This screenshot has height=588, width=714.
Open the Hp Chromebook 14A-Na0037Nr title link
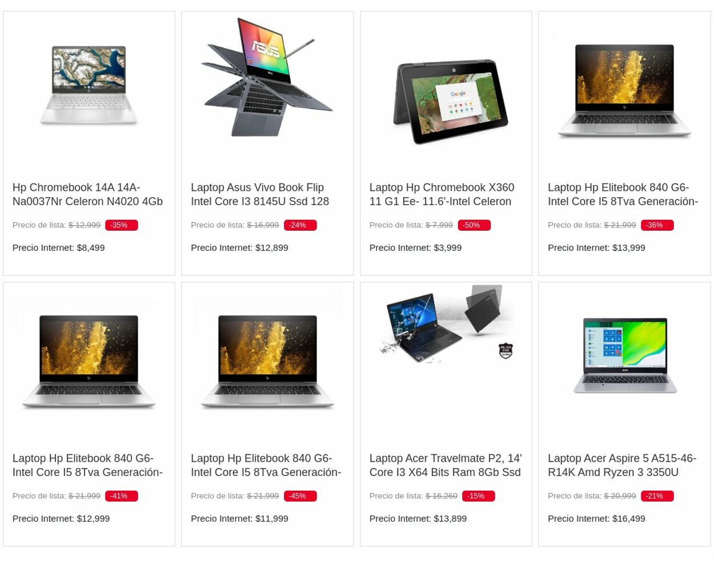tap(87, 194)
